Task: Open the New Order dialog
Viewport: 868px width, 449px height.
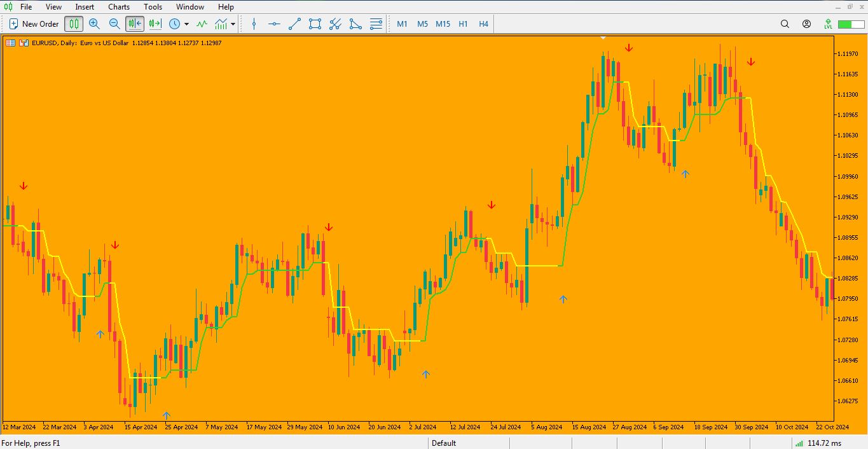Action: click(34, 24)
